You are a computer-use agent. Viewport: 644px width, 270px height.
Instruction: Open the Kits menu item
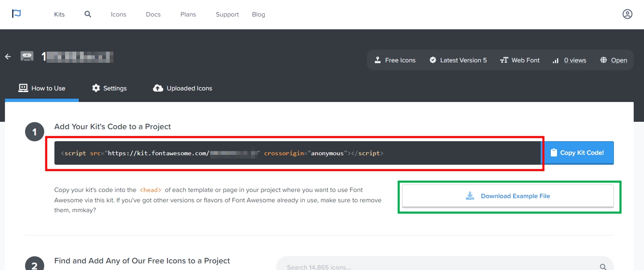59,14
